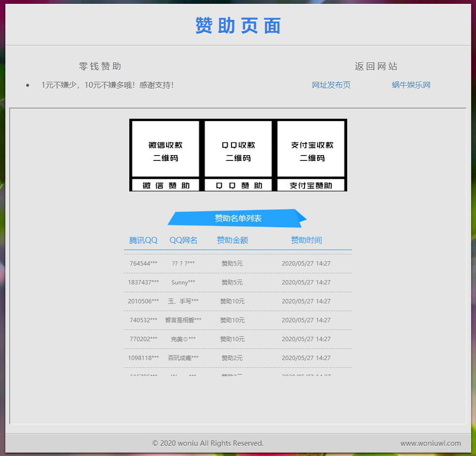Screen dimensions: 476x456
Task: Click the 赞助页面 page title
Action: coord(237,26)
